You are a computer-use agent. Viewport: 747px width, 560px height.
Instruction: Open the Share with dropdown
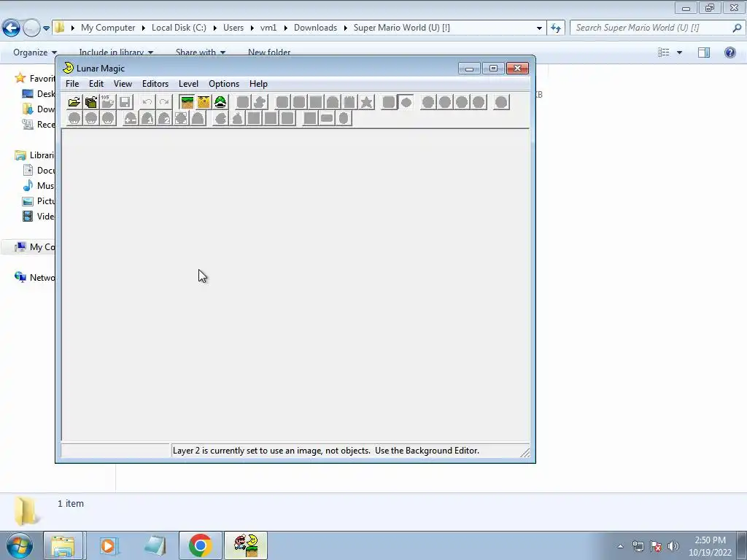[x=200, y=52]
